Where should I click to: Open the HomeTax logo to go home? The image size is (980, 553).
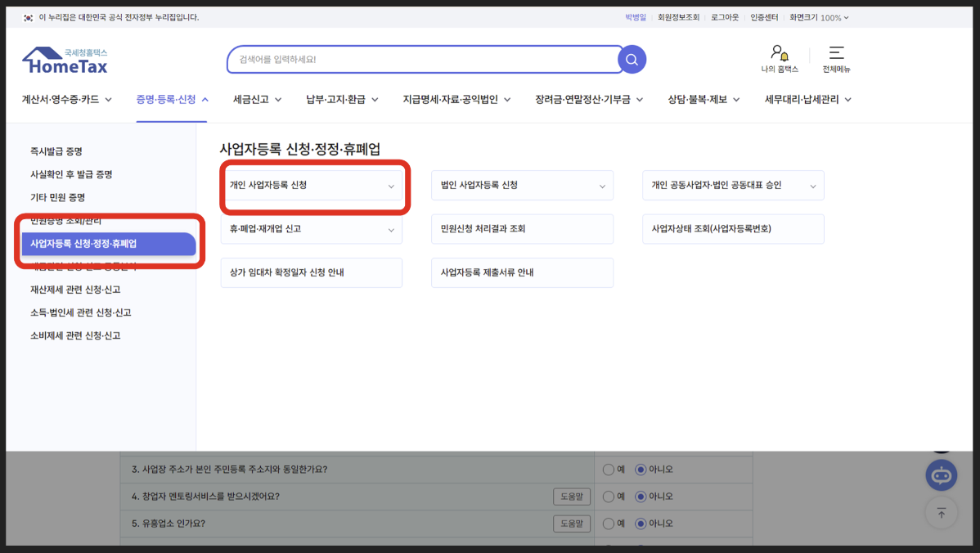click(64, 59)
